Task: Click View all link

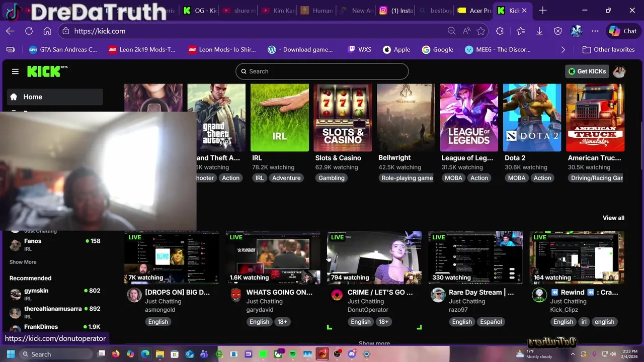Action: pos(613,218)
